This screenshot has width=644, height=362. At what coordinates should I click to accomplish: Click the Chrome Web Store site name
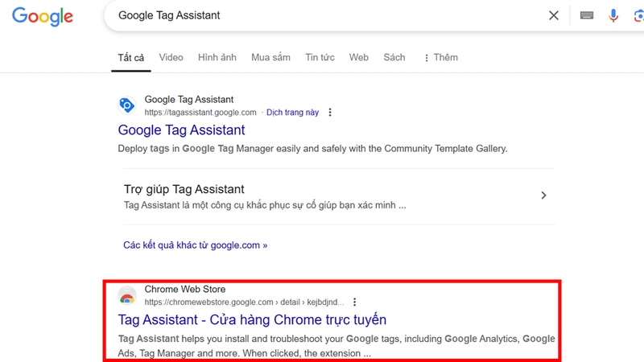pos(185,290)
